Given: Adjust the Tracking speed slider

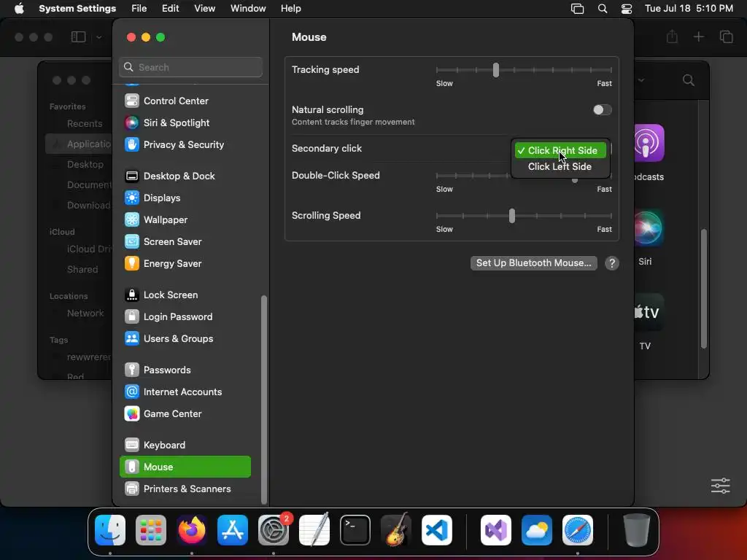Looking at the screenshot, I should 496,70.
